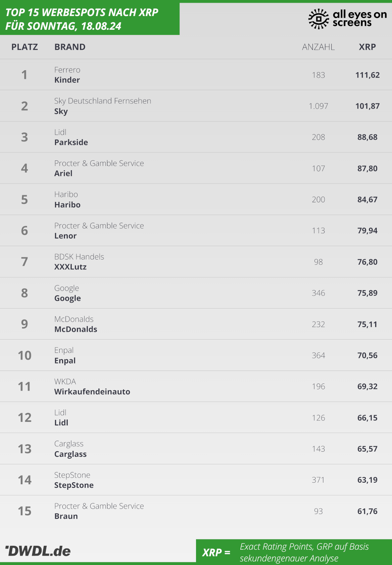Click the Lenor brand entry
392x565 pixels.
[x=65, y=236]
